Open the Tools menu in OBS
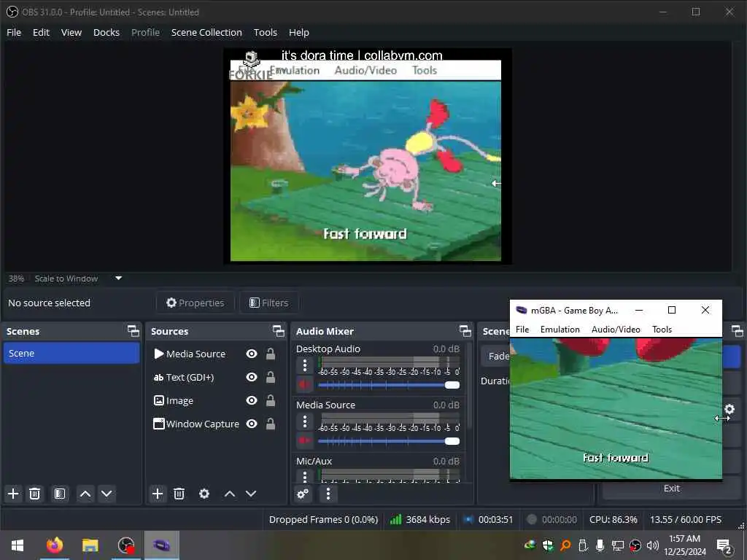The image size is (747, 560). point(266,32)
